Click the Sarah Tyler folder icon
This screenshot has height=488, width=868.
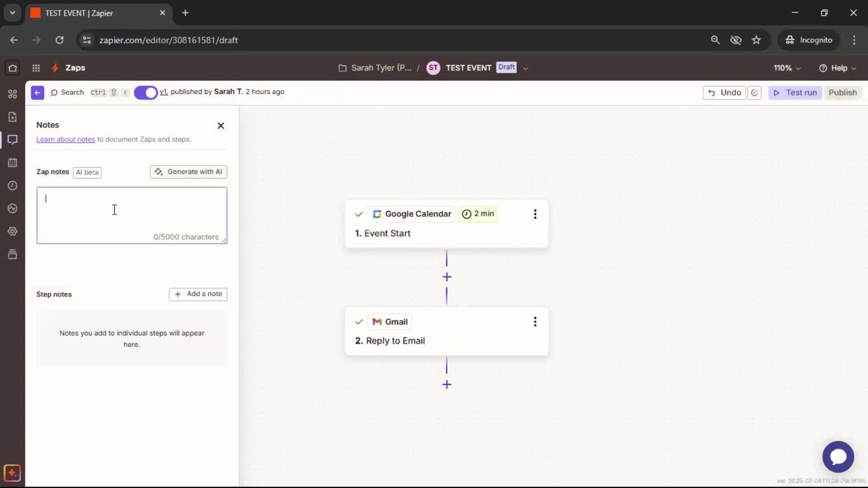(x=343, y=68)
